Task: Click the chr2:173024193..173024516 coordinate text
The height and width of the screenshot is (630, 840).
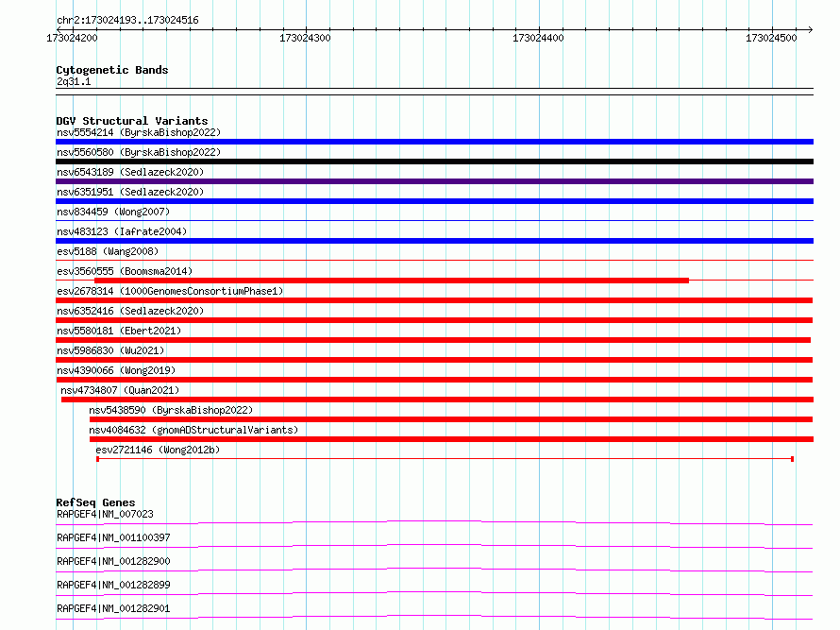Action: [127, 21]
